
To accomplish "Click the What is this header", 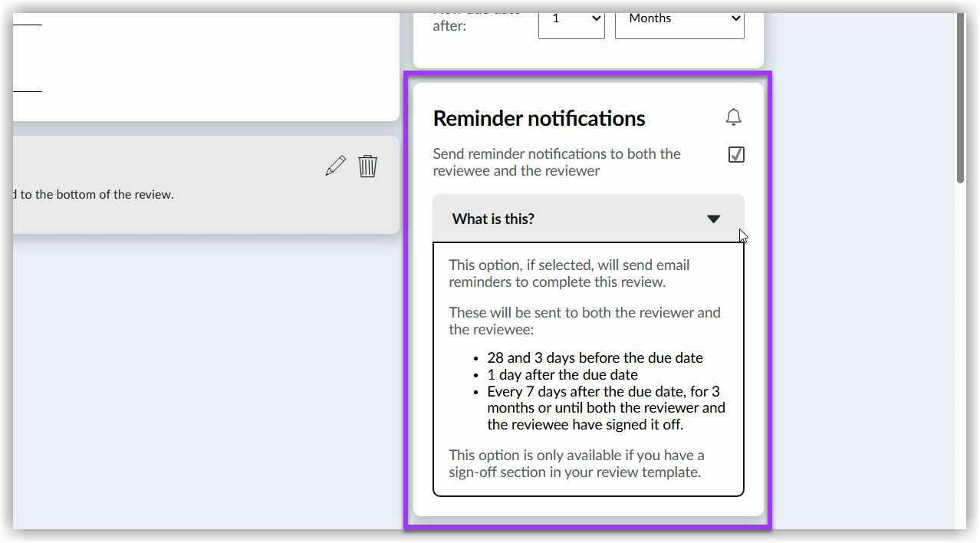I will coord(492,219).
